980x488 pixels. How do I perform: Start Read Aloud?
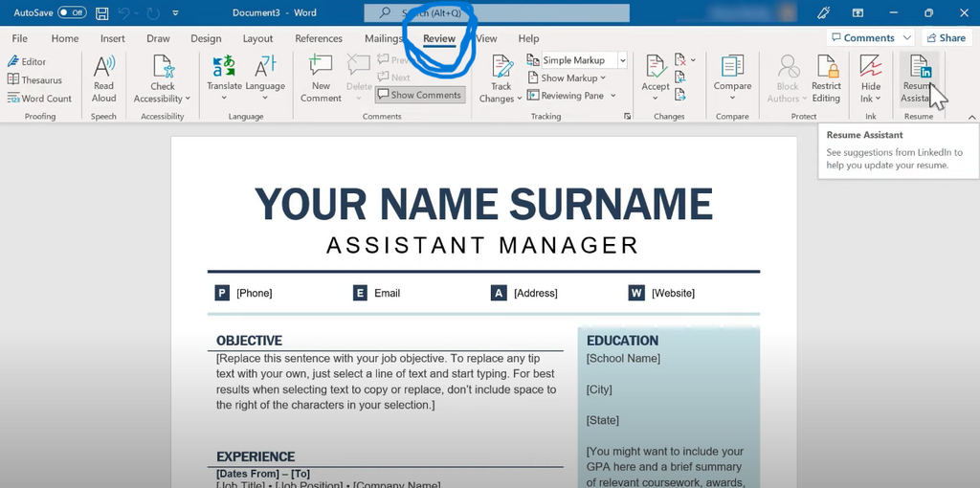click(x=103, y=78)
